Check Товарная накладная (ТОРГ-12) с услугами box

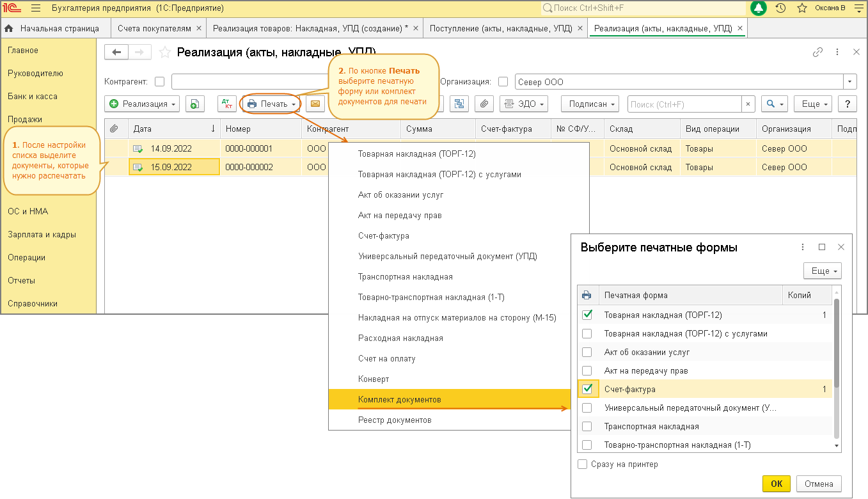pyautogui.click(x=587, y=333)
